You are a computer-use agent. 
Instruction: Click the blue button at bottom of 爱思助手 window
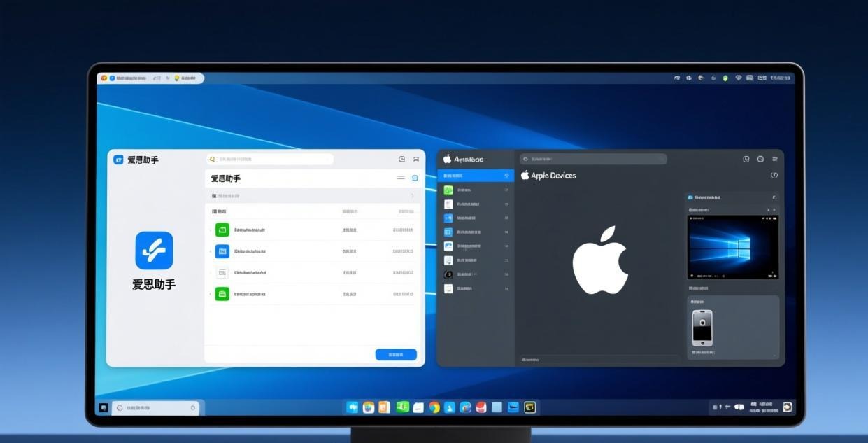pyautogui.click(x=396, y=355)
